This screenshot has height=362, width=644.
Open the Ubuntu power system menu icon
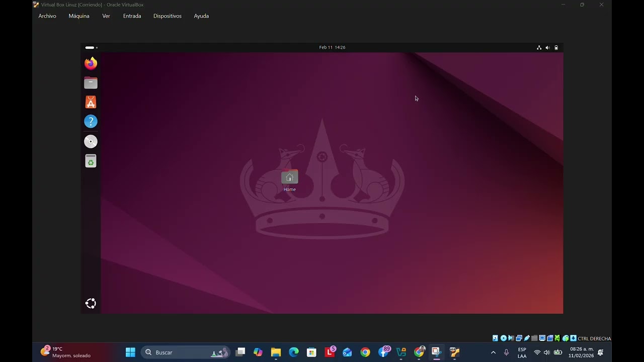coord(556,47)
